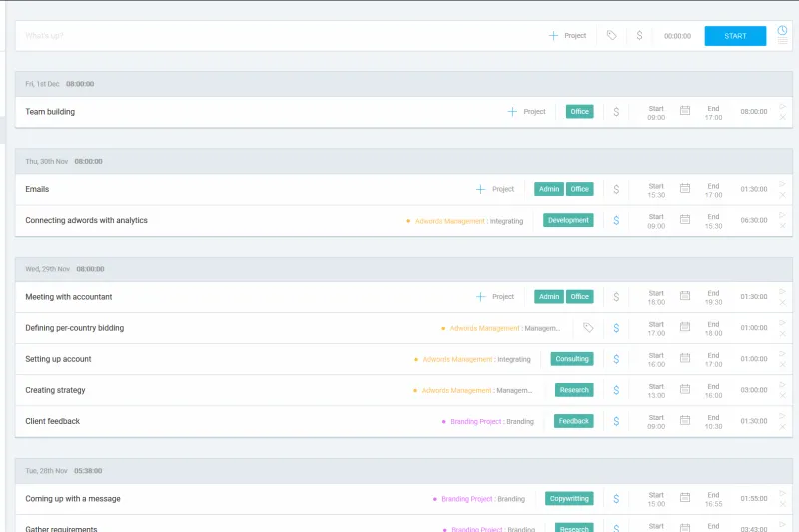Open Copywritting tag on Coming up message
Image resolution: width=799 pixels, height=532 pixels.
point(570,499)
